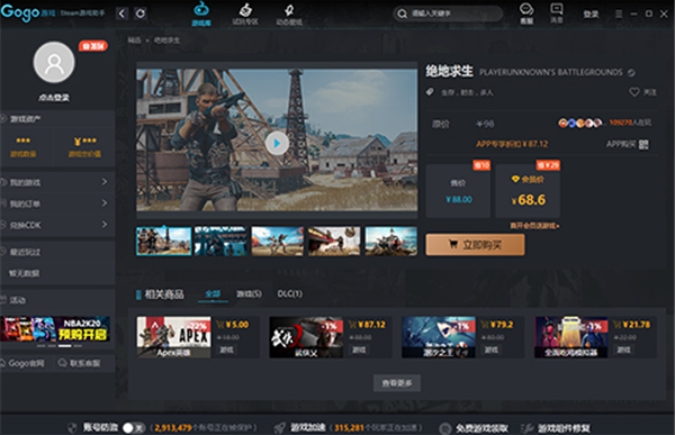The width and height of the screenshot is (676, 435).
Task: Click the APP exclusive discount ¥87.12 text
Action: click(512, 144)
